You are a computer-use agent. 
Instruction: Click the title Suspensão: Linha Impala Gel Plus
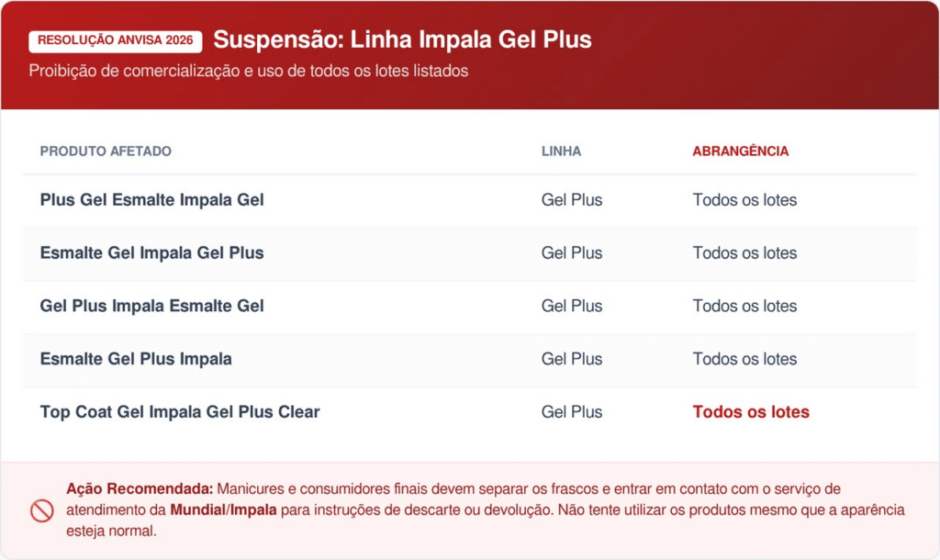pos(402,40)
